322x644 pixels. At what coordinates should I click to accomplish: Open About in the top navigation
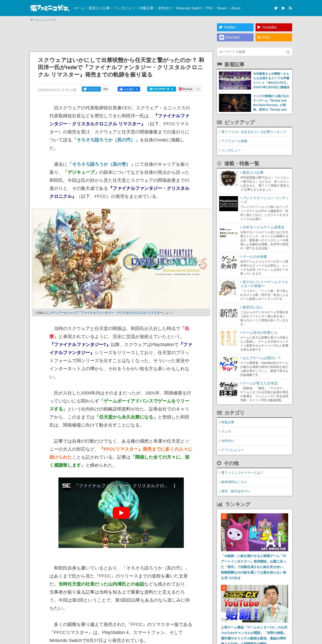point(236,8)
